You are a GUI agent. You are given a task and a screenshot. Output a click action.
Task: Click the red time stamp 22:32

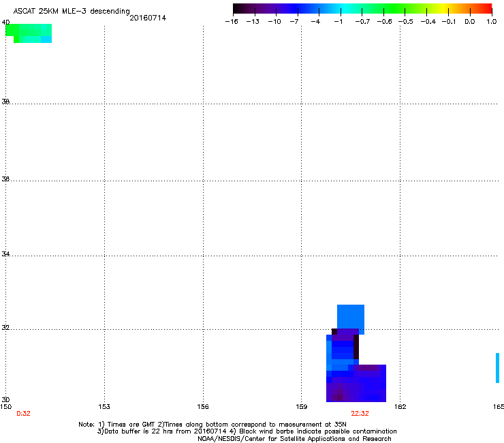click(360, 414)
